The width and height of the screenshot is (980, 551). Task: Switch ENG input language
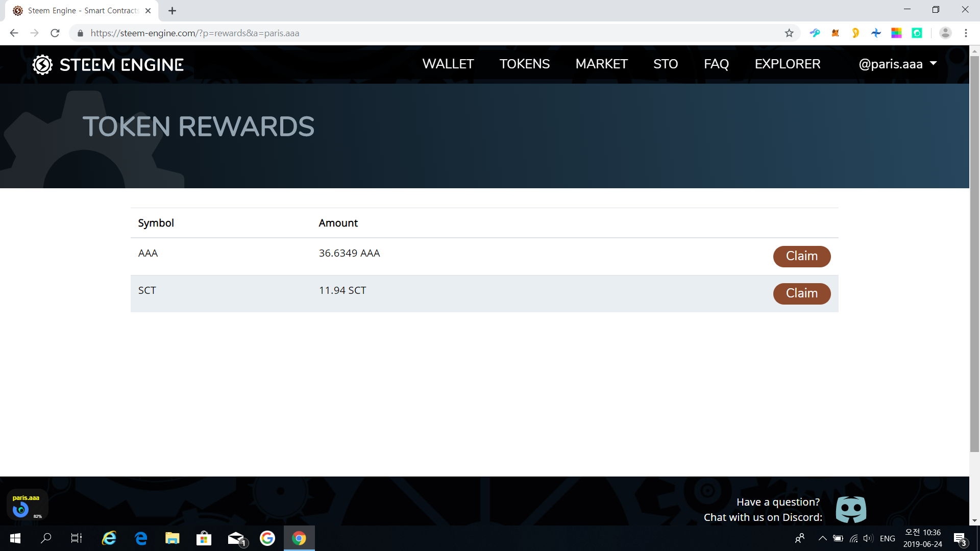[x=888, y=538]
